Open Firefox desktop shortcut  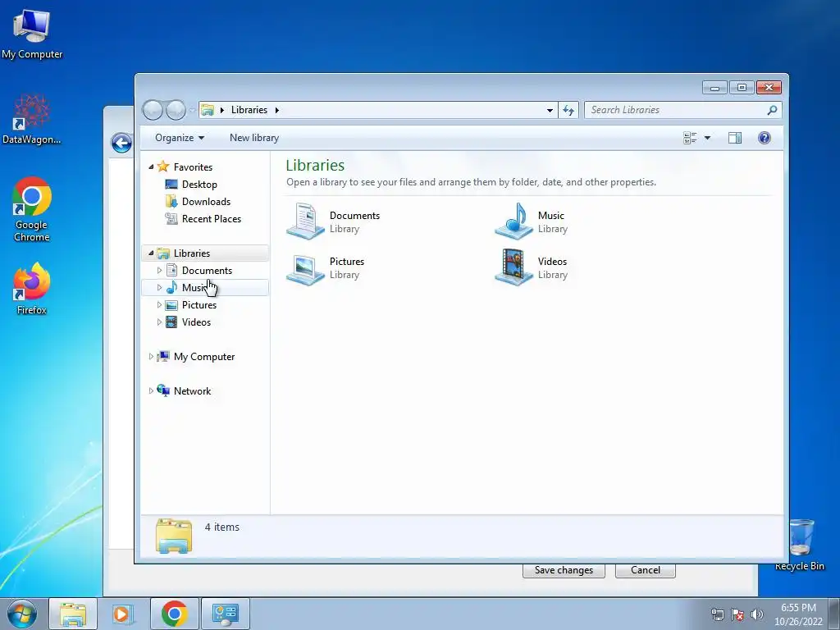[32, 289]
